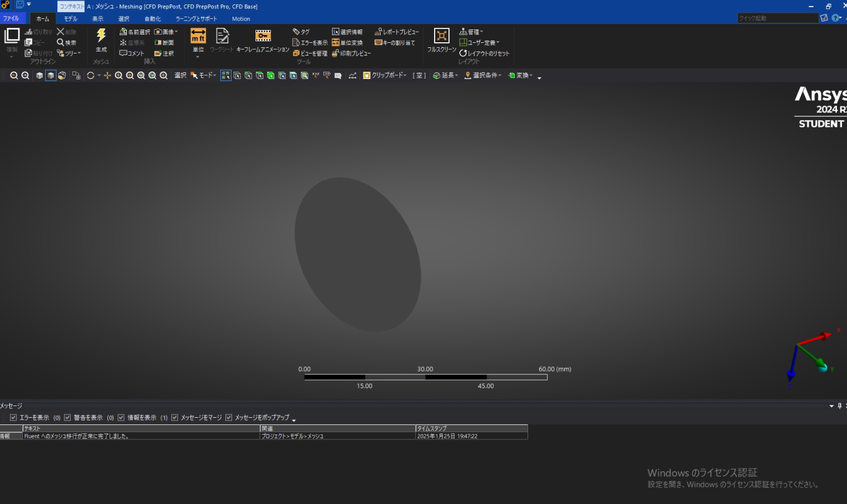Viewport: 847px width, 504px height.
Task: Open the 選択条件 selection criteria dropdown
Action: 483,76
